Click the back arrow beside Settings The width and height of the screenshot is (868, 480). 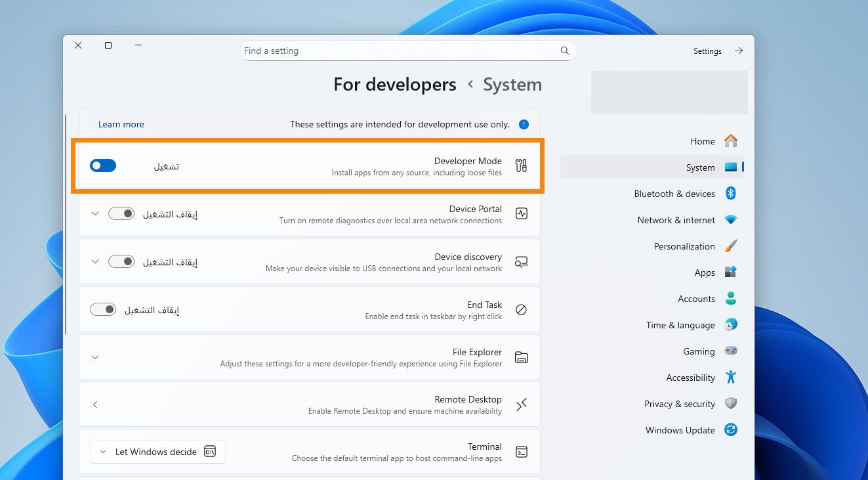[x=739, y=51]
